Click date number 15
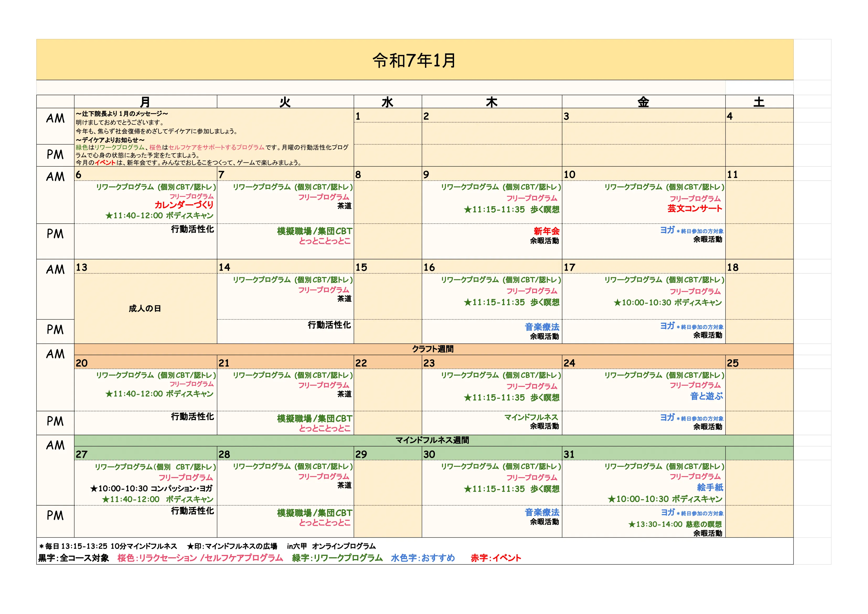 click(x=361, y=267)
